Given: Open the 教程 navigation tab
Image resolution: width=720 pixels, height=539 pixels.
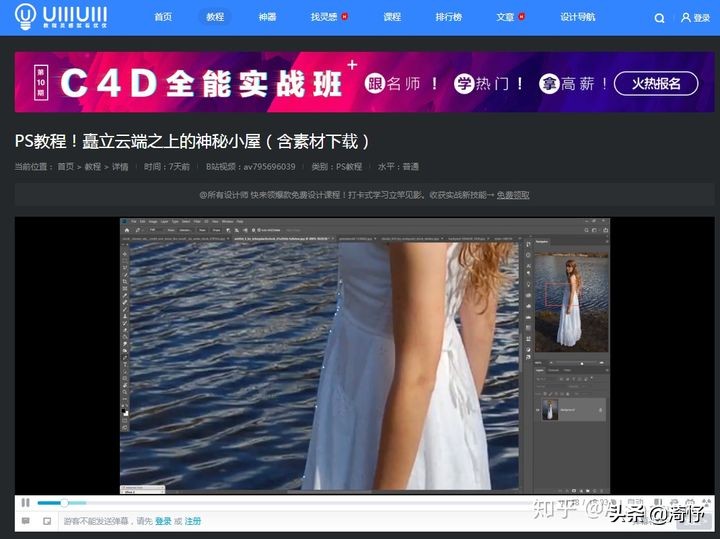Looking at the screenshot, I should pyautogui.click(x=215, y=17).
